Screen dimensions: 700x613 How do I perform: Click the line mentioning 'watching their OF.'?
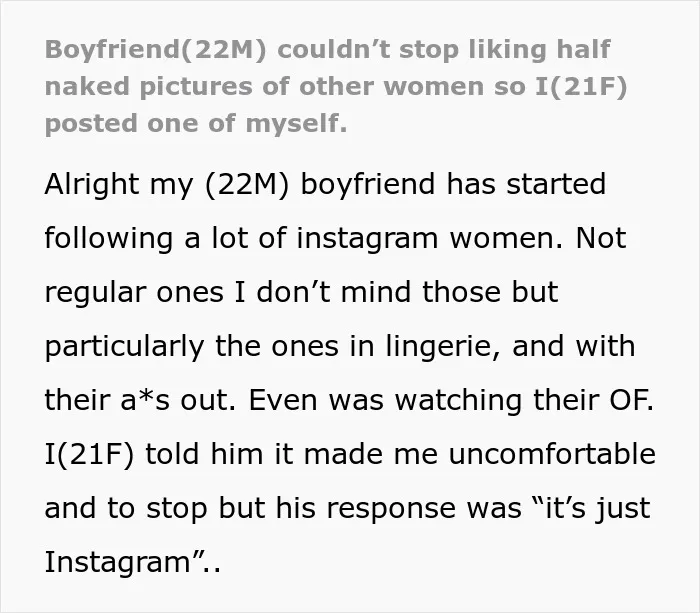(x=349, y=400)
